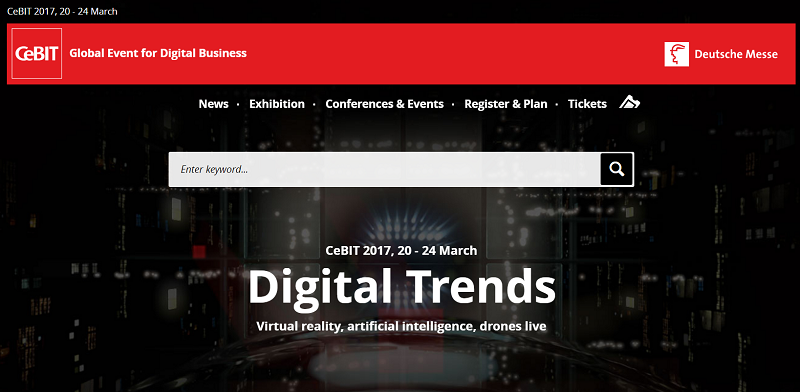Click the Deutsche Messe head-profile logo icon
The height and width of the screenshot is (392, 800).
[x=677, y=54]
